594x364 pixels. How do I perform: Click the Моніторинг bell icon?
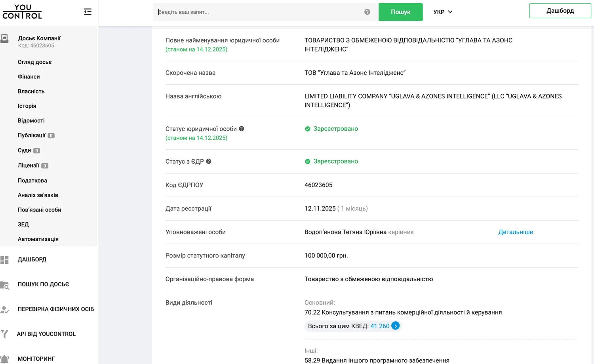[x=5, y=359]
